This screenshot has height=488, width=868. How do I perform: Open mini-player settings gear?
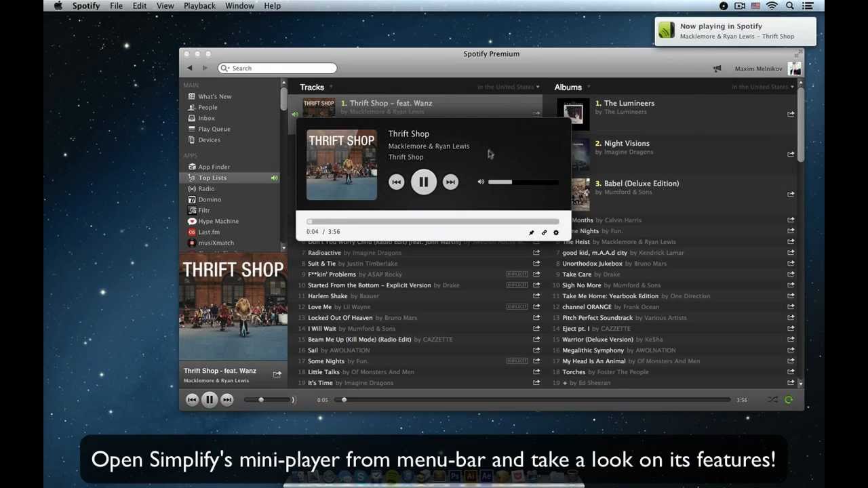pos(556,232)
